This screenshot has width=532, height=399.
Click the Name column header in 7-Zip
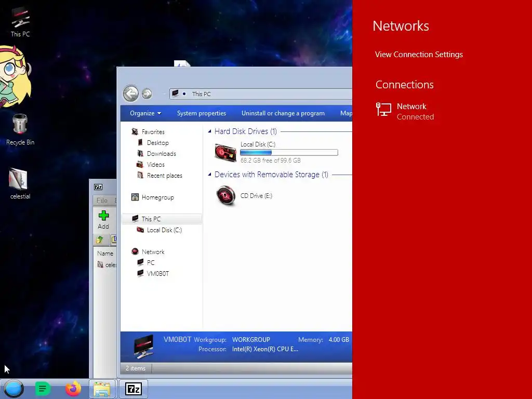click(105, 254)
